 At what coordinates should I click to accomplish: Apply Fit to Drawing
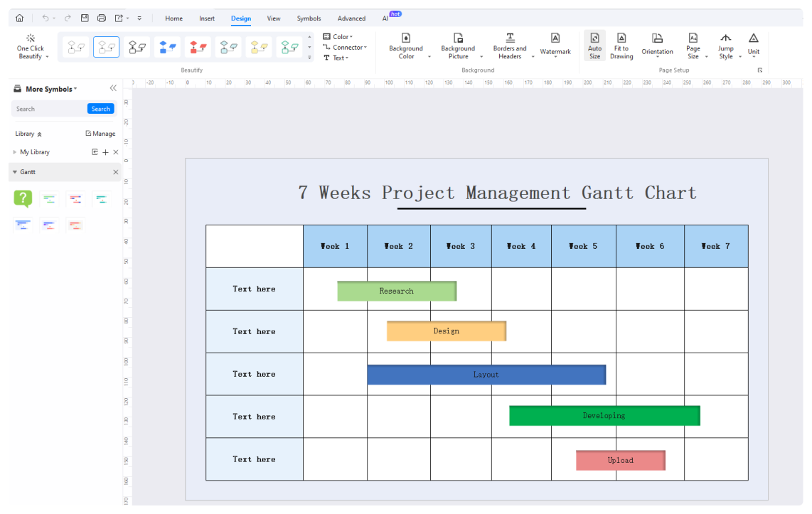click(x=621, y=47)
